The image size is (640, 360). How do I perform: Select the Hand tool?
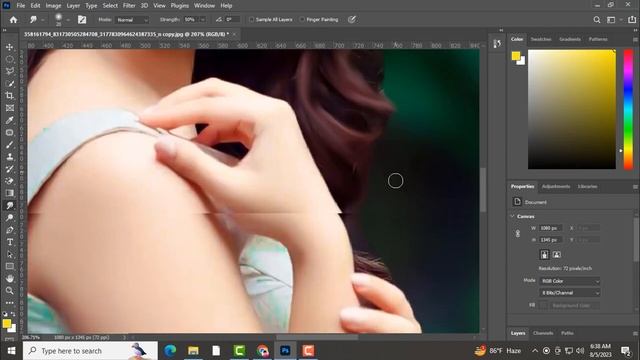point(9,278)
